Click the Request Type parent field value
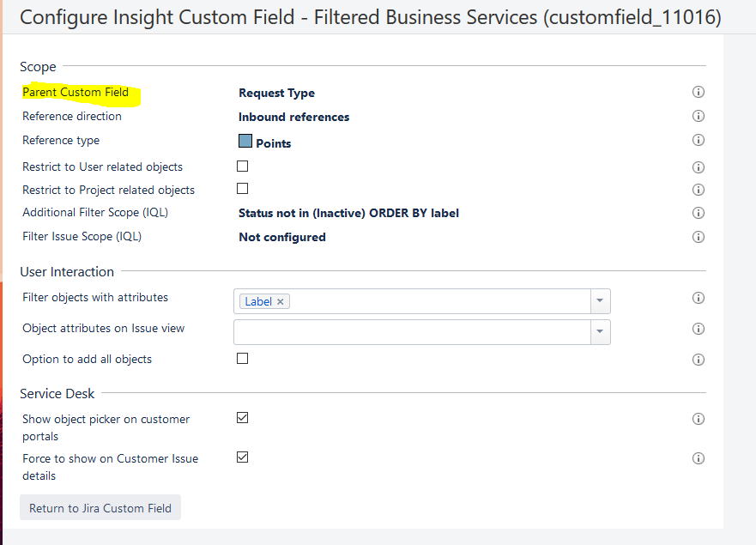Viewport: 756px width, 545px height. click(x=276, y=93)
